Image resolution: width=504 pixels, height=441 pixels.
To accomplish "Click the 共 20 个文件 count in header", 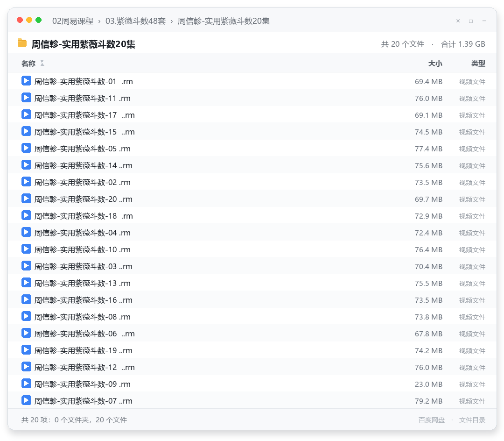I will pyautogui.click(x=402, y=44).
